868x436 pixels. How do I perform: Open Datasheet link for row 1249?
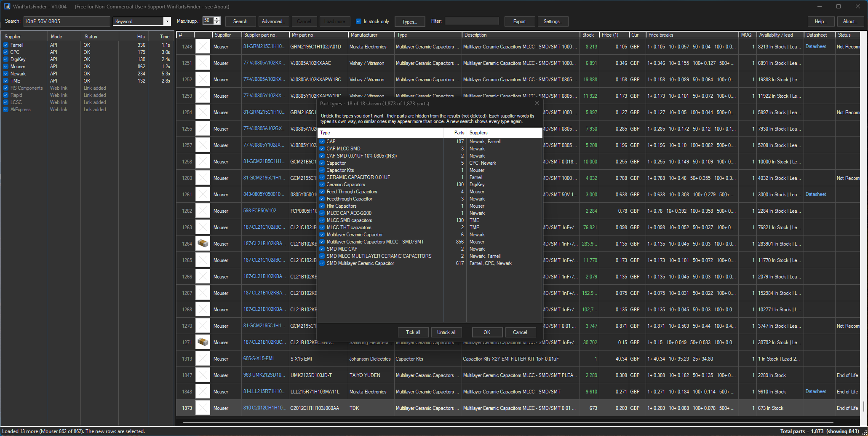(x=816, y=46)
